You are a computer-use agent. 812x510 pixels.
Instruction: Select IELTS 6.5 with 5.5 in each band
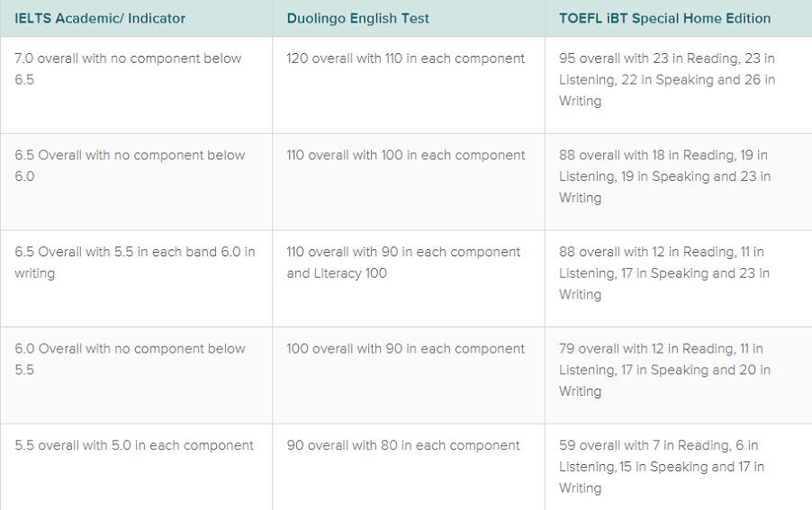click(134, 263)
